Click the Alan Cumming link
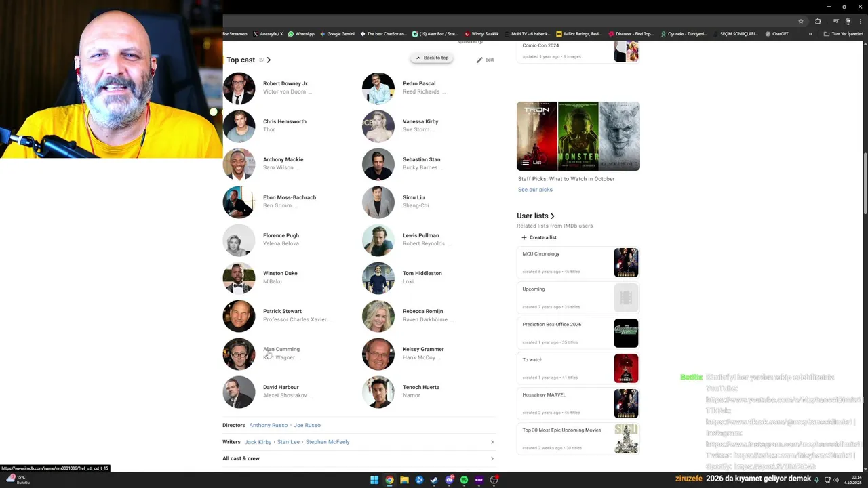 click(x=281, y=349)
